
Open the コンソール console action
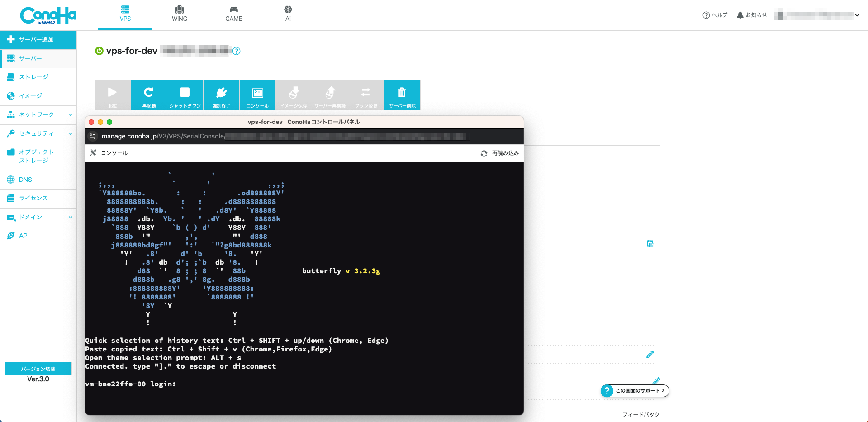point(257,95)
